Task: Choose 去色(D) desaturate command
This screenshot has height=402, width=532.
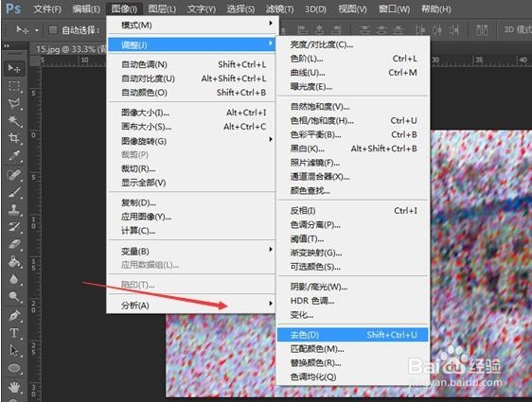Action: (353, 335)
